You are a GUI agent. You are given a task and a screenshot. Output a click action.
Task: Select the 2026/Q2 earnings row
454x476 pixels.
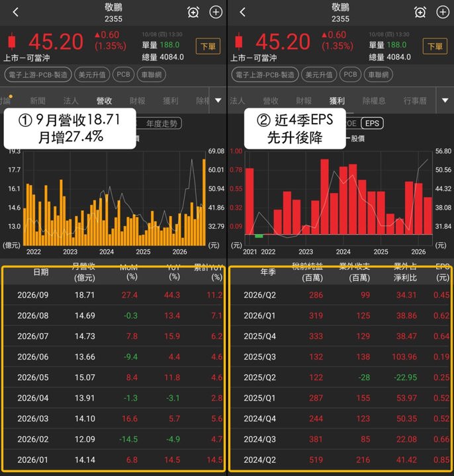point(340,295)
